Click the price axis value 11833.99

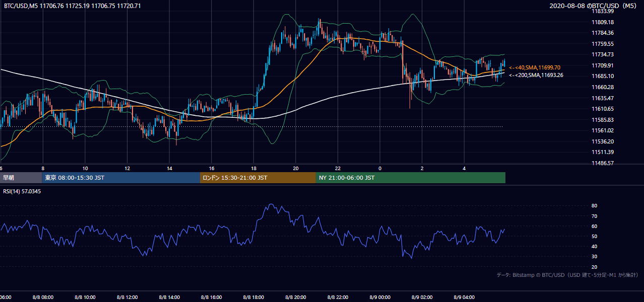(603, 11)
